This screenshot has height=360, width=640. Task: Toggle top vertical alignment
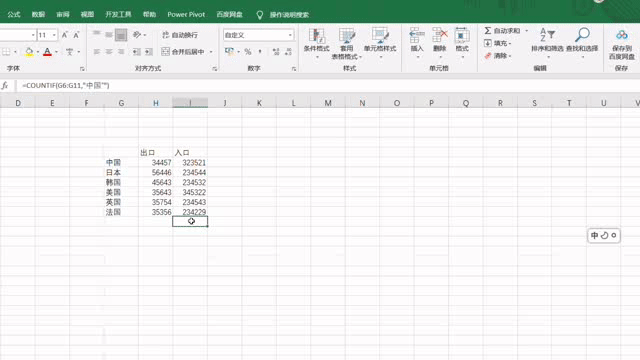tap(97, 35)
